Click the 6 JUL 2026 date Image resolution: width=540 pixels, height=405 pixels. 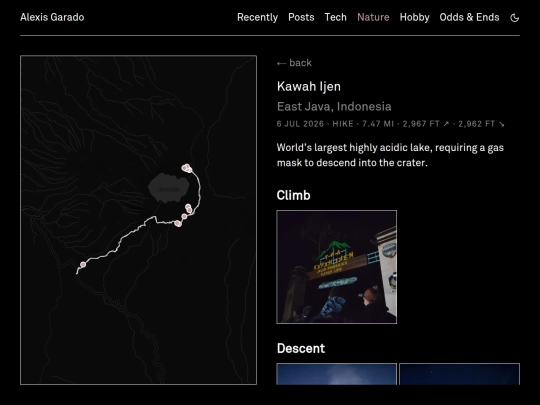300,124
